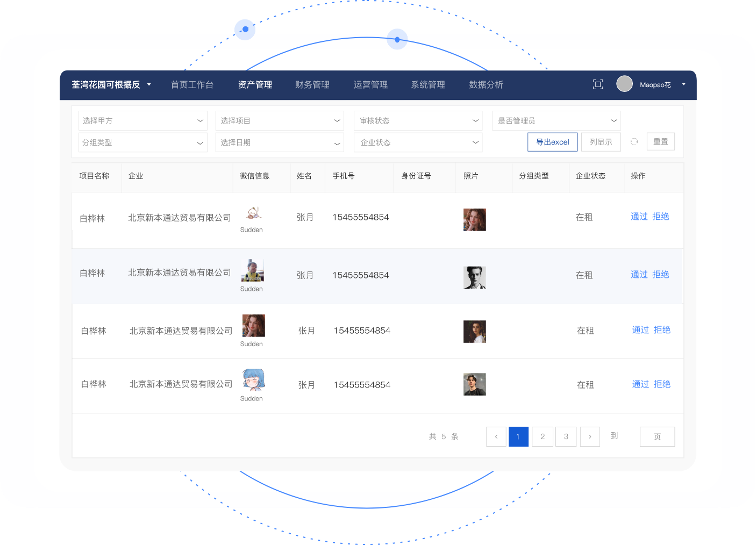Viewport: 756px width, 545px height.
Task: Click the fullscreen icon in the header
Action: click(597, 84)
